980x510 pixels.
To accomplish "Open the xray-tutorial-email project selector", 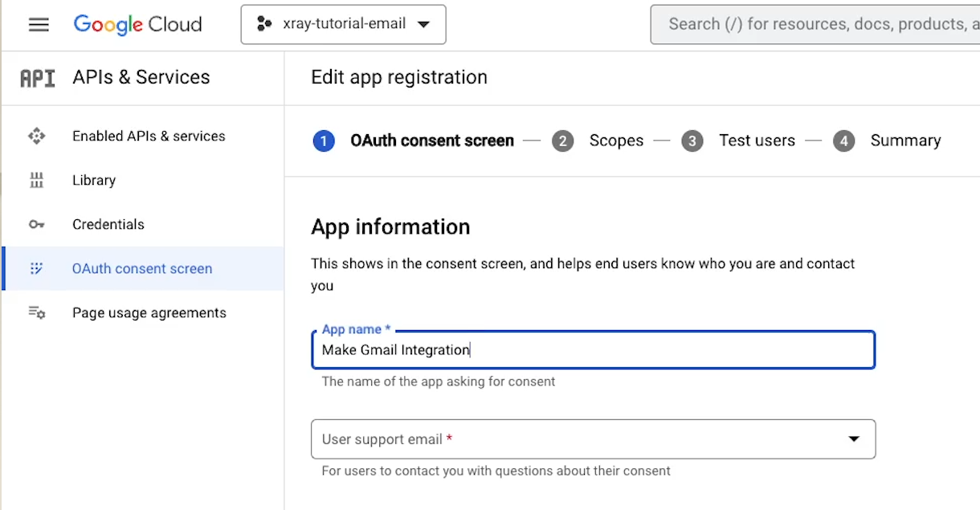I will pos(343,24).
